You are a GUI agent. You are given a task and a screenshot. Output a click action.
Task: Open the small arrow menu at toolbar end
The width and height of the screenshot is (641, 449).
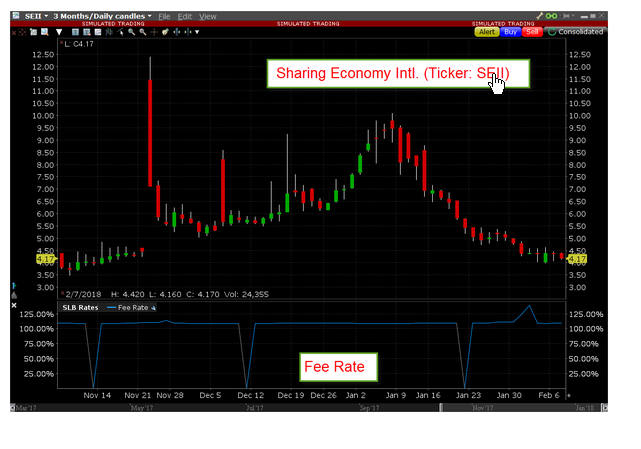point(197,32)
